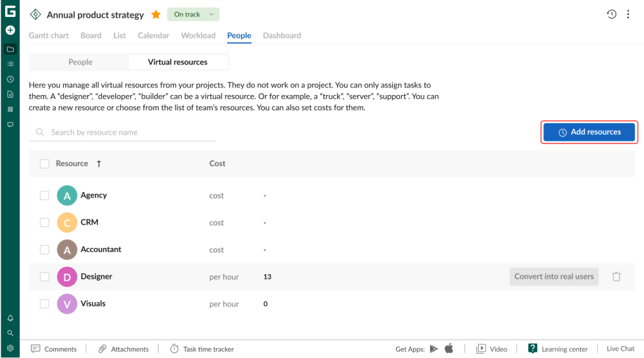The image size is (644, 358).
Task: Open the Learning center link
Action: coord(558,349)
